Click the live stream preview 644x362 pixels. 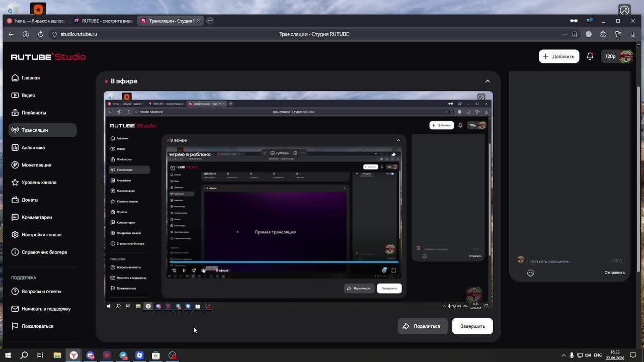tap(298, 200)
